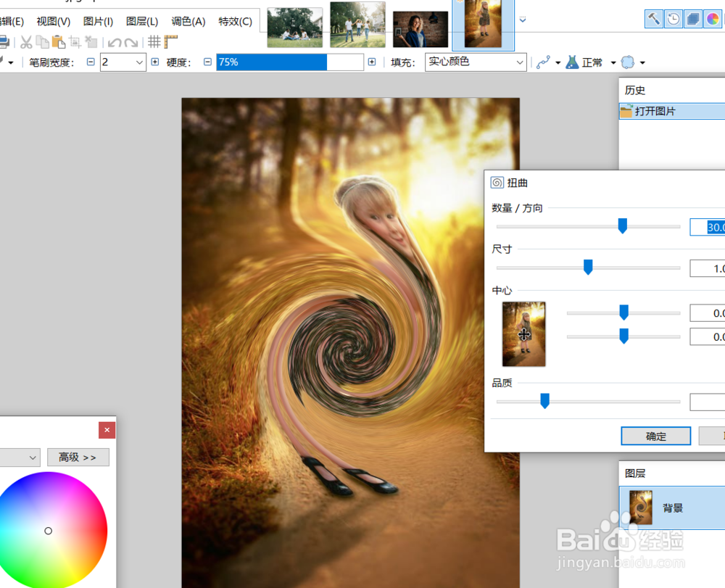Screen dimensions: 725x588
Task: Click the blend mode flask icon
Action: pyautogui.click(x=572, y=62)
